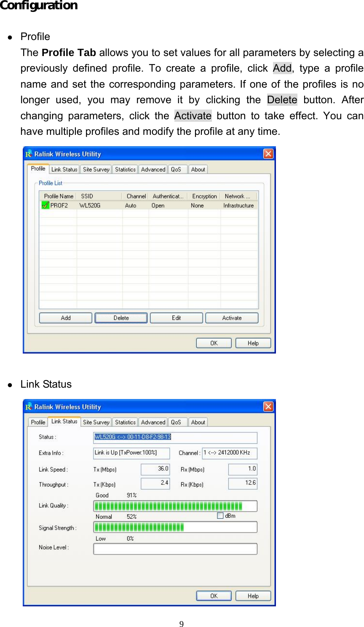Image resolution: width=364 pixels, height=627 pixels.
Task: Click the Help button
Action: (x=253, y=343)
